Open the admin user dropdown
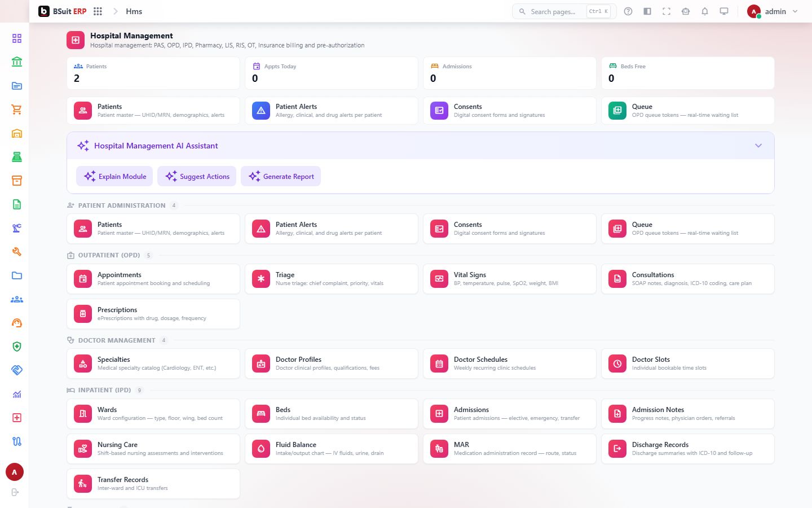The image size is (812, 508). tap(773, 11)
